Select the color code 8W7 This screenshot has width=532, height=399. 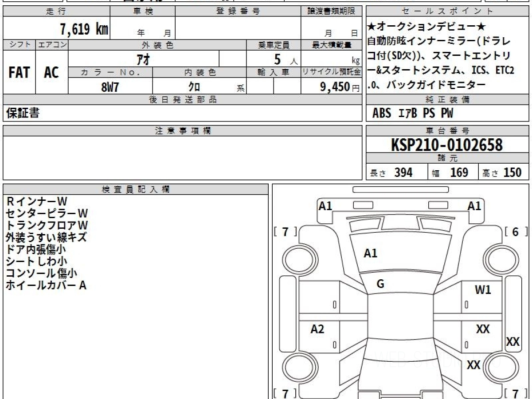110,87
